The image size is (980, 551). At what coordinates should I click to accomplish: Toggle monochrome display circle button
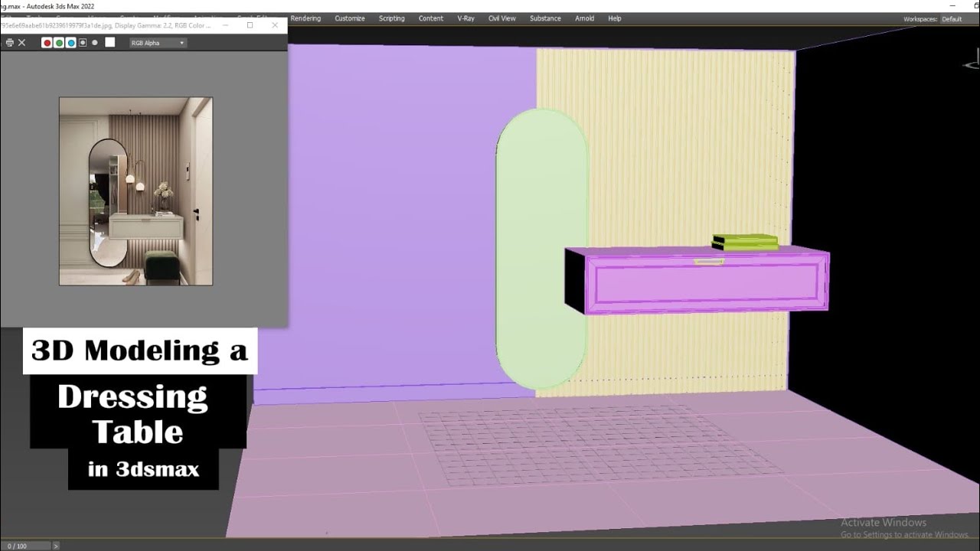click(95, 43)
